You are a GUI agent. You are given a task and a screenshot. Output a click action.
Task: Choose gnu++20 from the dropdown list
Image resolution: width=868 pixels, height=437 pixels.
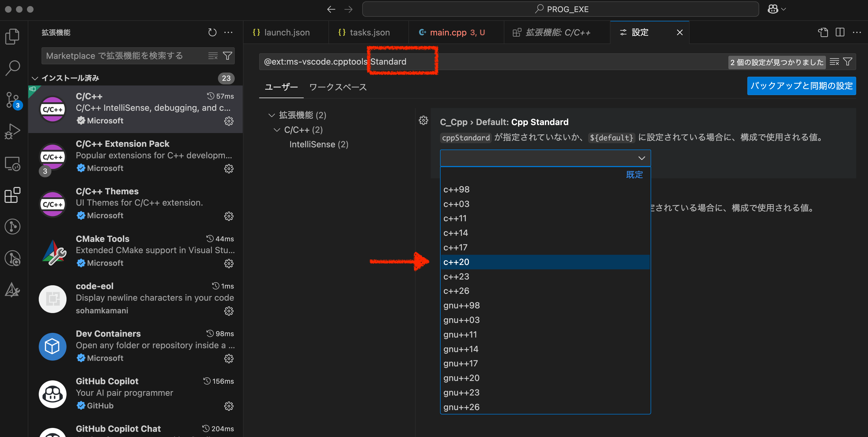click(545, 378)
